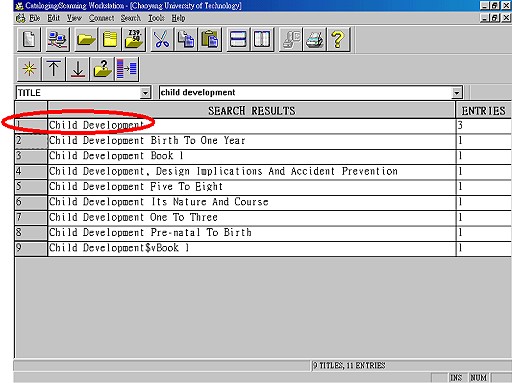Viewport: 512px width, 383px height.
Task: Click the yellow notepad save icon
Action: [x=110, y=40]
